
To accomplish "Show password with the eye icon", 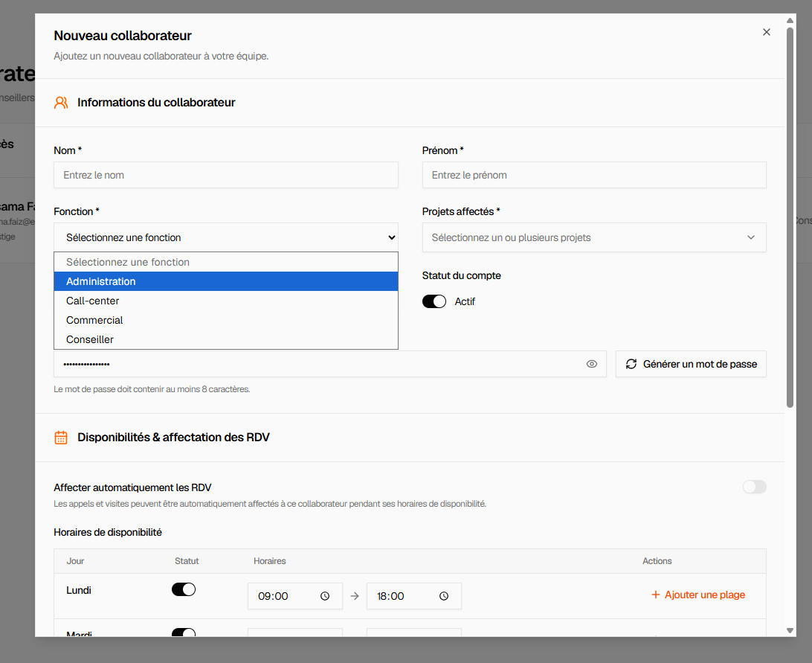I will pyautogui.click(x=592, y=364).
